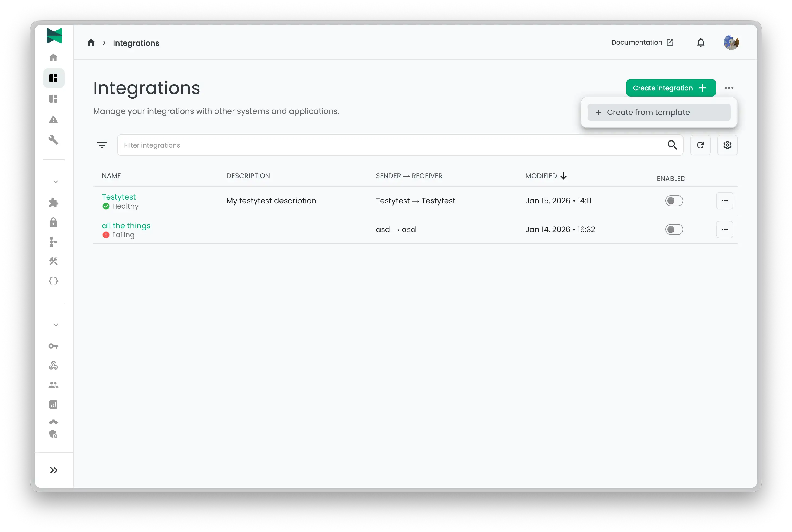Screen dimensions: 792x532
Task: Open the lock security icon in the sidebar
Action: (54, 222)
